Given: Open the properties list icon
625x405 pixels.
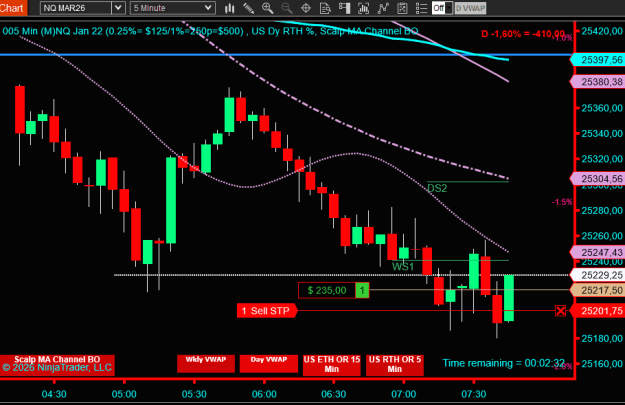Looking at the screenshot, I should point(421,8).
